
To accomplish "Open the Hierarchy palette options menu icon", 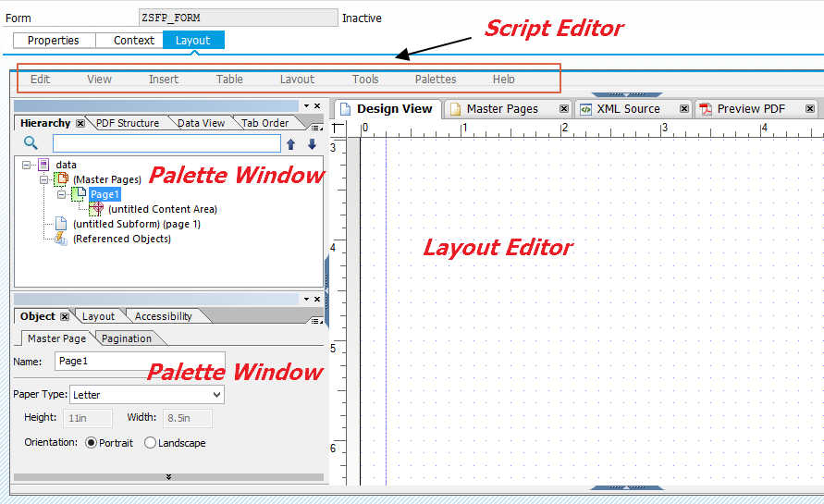I will click(317, 128).
